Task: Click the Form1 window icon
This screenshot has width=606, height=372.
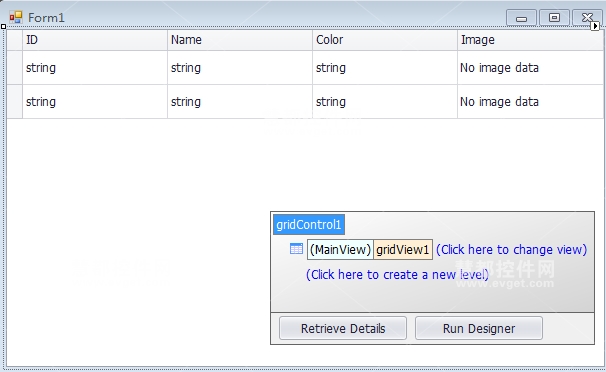Action: 16,17
